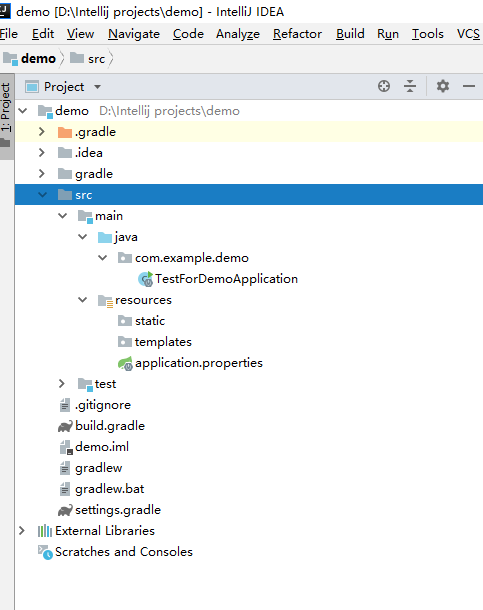Screen dimensions: 483x610
Task: Expand the gradle folder
Action: pyautogui.click(x=42, y=174)
